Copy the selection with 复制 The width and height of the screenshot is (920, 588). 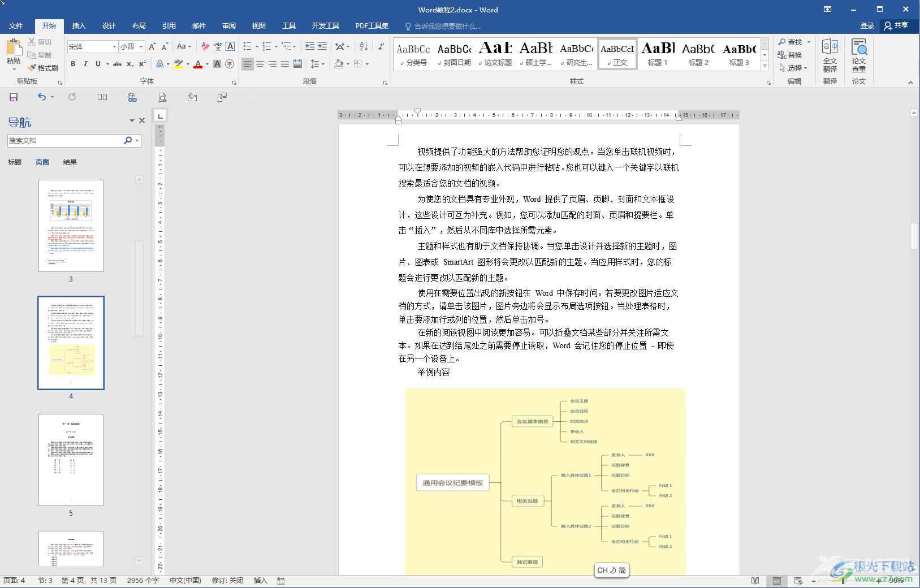point(40,55)
